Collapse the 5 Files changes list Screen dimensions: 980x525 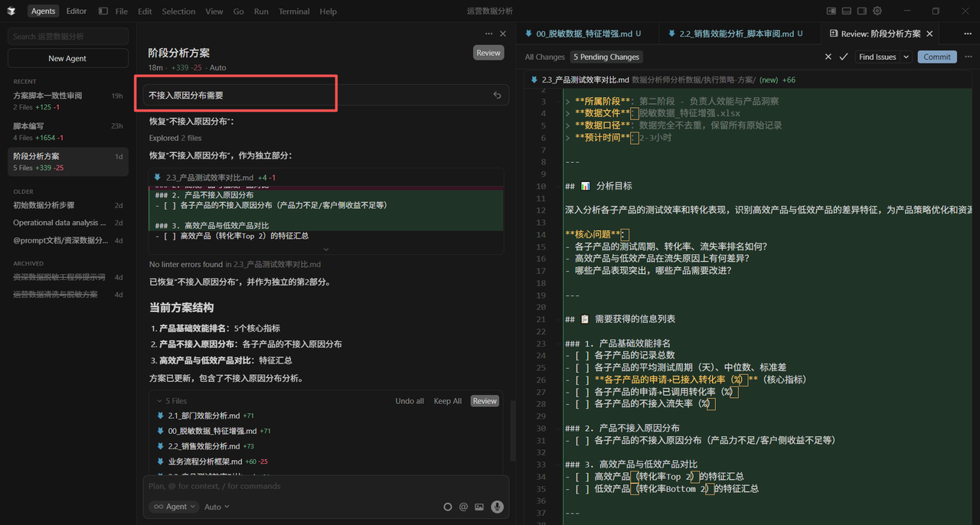tap(161, 400)
